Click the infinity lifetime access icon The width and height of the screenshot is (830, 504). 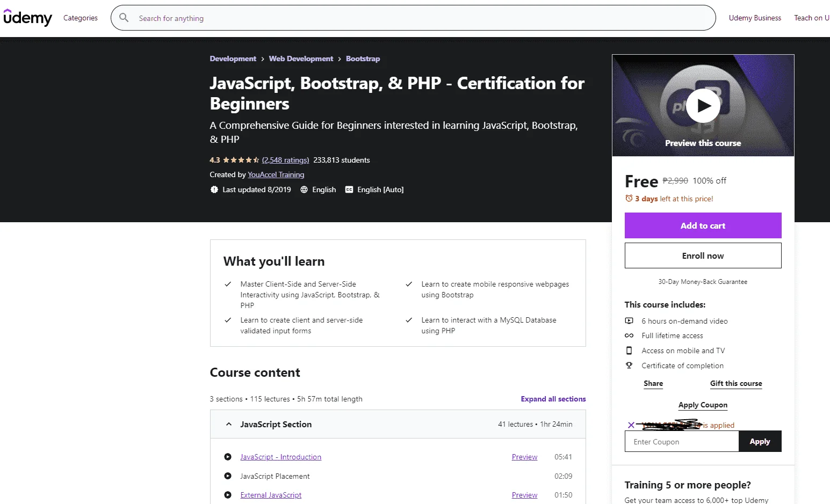pyautogui.click(x=629, y=335)
